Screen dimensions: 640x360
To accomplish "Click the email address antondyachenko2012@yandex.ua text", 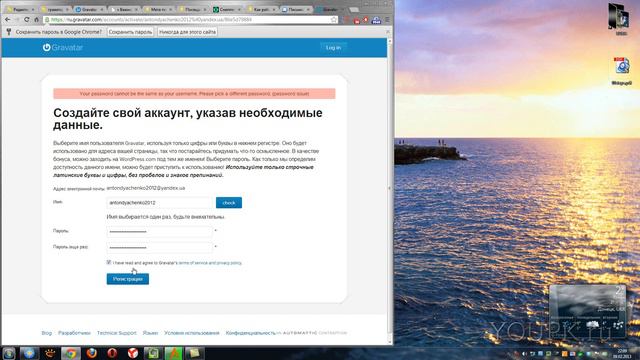I will coord(146,188).
